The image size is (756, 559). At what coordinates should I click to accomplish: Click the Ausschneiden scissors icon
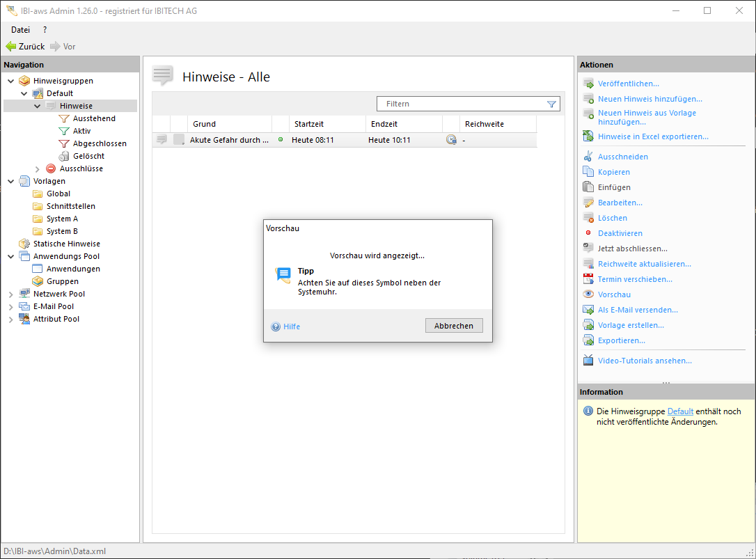click(588, 157)
